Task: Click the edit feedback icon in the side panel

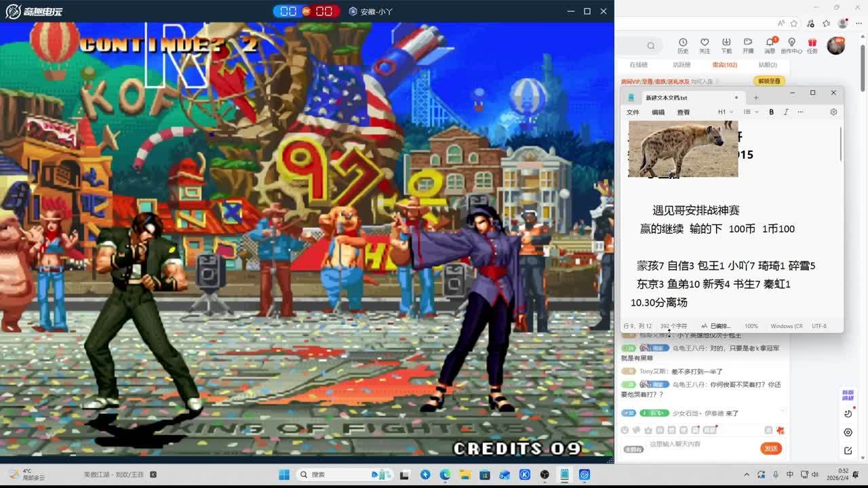Action: [x=848, y=451]
